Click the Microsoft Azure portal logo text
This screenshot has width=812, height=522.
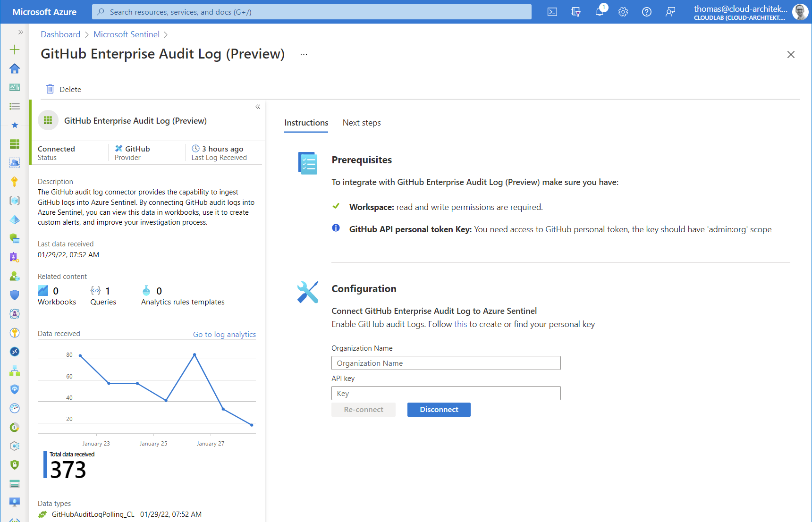click(x=44, y=12)
